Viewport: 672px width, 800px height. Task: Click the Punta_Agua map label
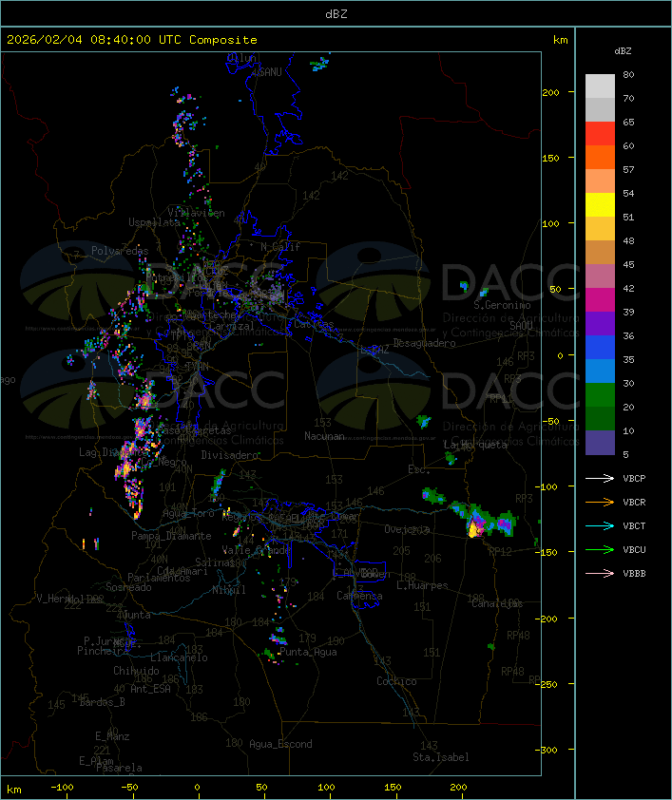click(x=308, y=652)
